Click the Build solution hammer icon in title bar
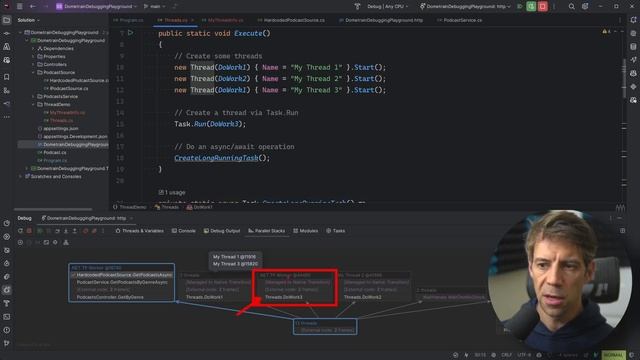Image resolution: width=640 pixels, height=360 pixels. click(357, 7)
